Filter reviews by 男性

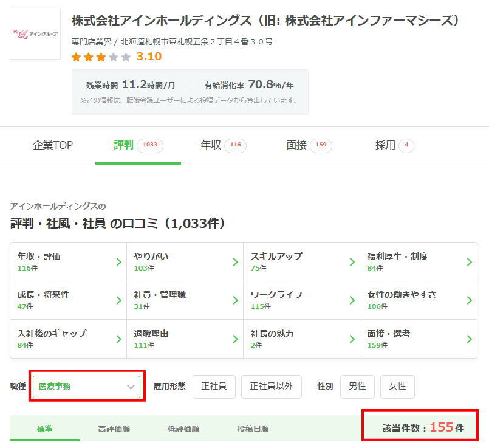357,387
